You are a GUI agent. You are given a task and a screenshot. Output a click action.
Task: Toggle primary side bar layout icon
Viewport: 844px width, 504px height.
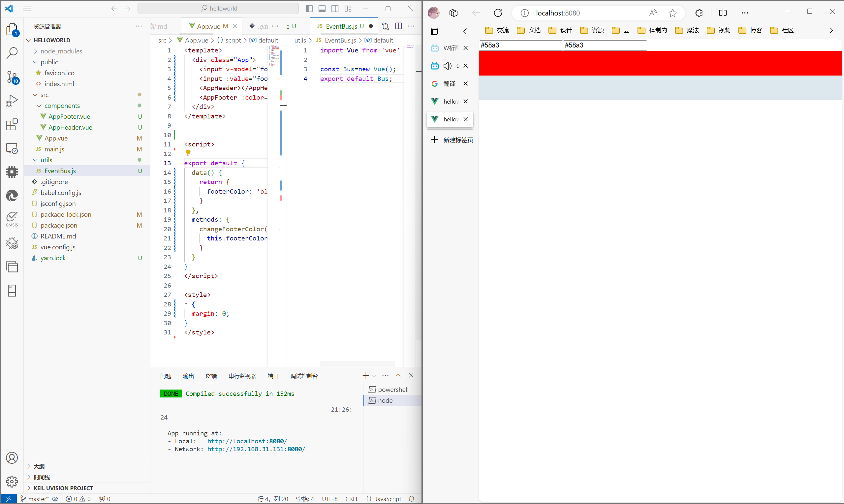pos(309,9)
